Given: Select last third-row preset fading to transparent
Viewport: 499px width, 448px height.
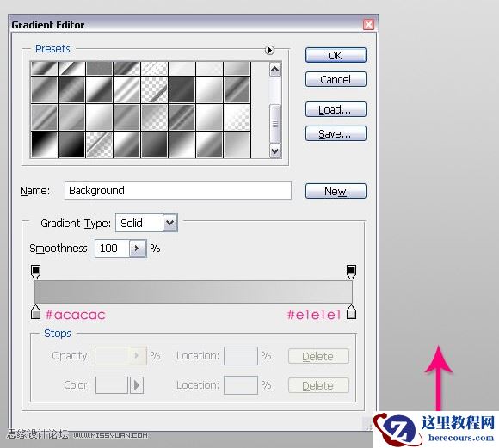Looking at the screenshot, I should [x=237, y=118].
